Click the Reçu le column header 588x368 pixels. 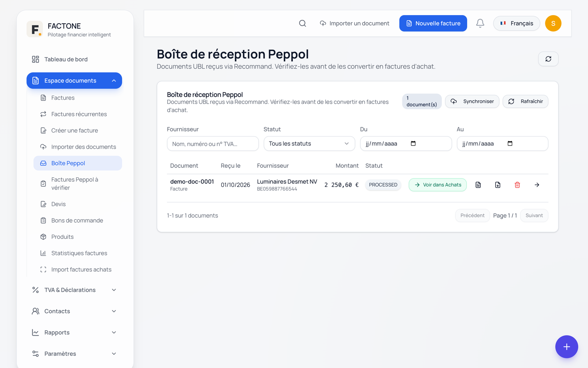[x=230, y=166]
